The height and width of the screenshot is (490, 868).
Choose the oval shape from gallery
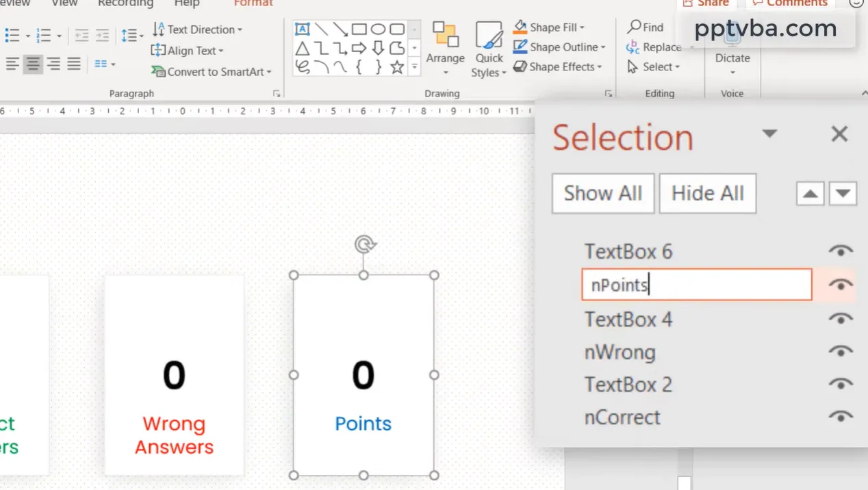point(378,29)
